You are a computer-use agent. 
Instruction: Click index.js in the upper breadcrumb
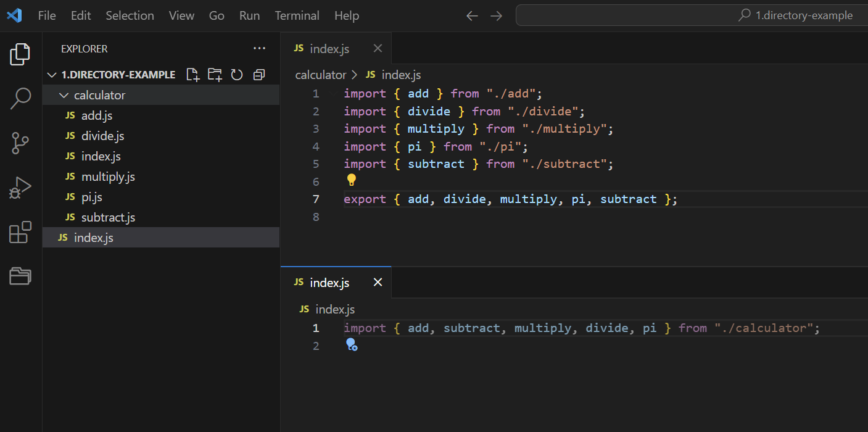coord(401,75)
